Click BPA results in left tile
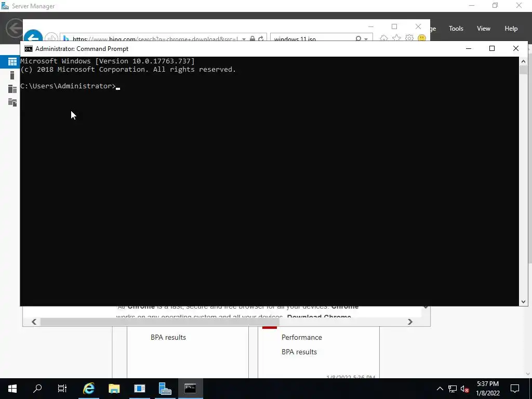This screenshot has height=399, width=532. [x=168, y=337]
